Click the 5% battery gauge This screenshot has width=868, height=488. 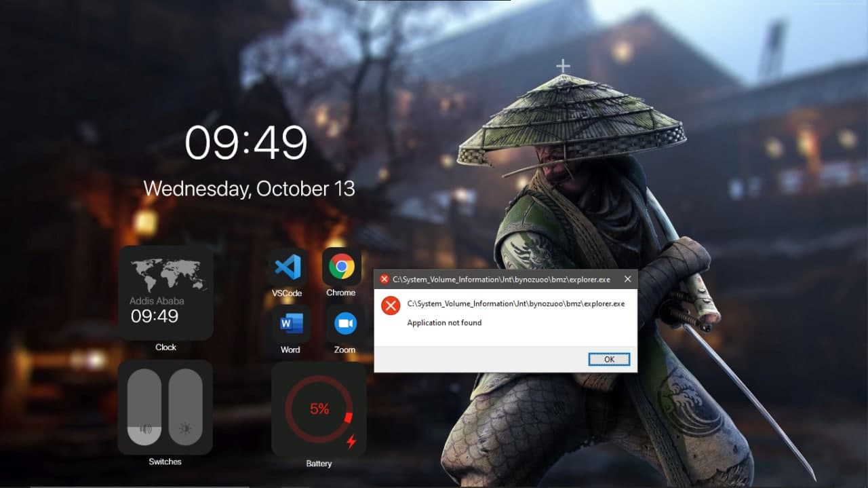point(319,409)
